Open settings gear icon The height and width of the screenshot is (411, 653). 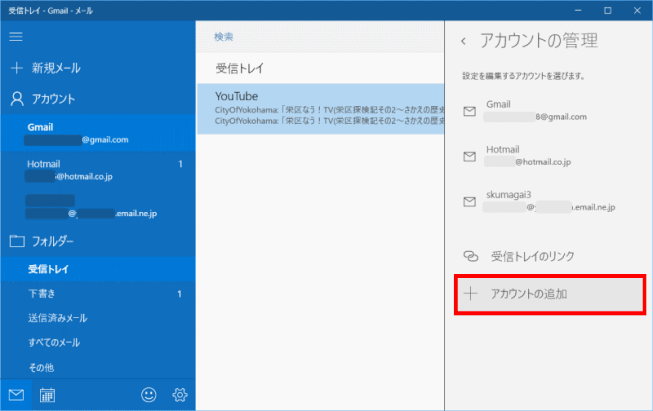(180, 394)
